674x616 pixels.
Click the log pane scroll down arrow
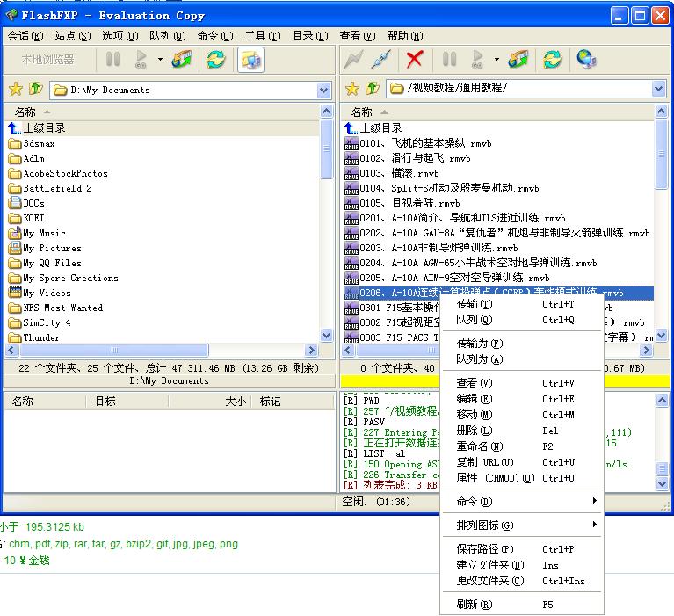[662, 483]
